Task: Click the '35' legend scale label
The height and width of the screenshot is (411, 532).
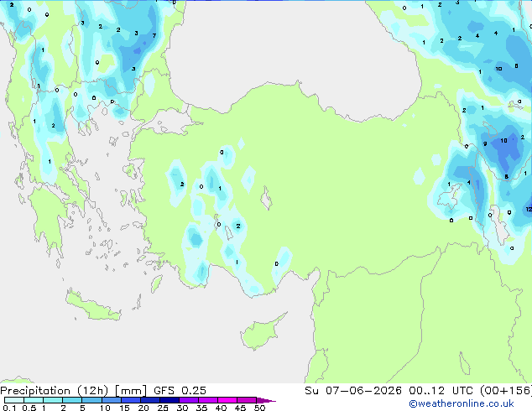Action: tap(201, 408)
